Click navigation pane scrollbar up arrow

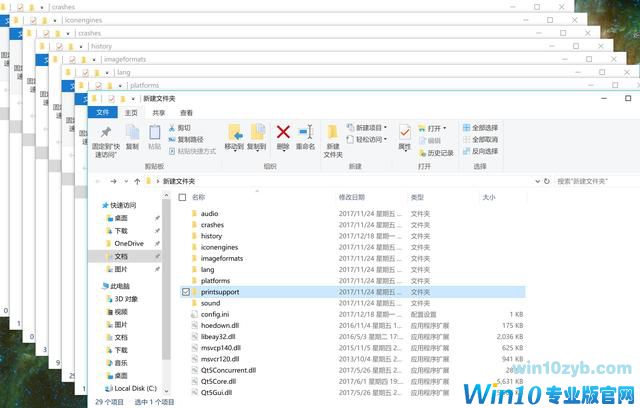point(166,196)
